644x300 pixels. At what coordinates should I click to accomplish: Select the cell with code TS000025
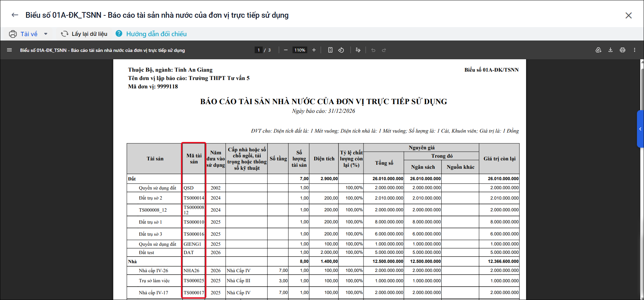tap(194, 281)
